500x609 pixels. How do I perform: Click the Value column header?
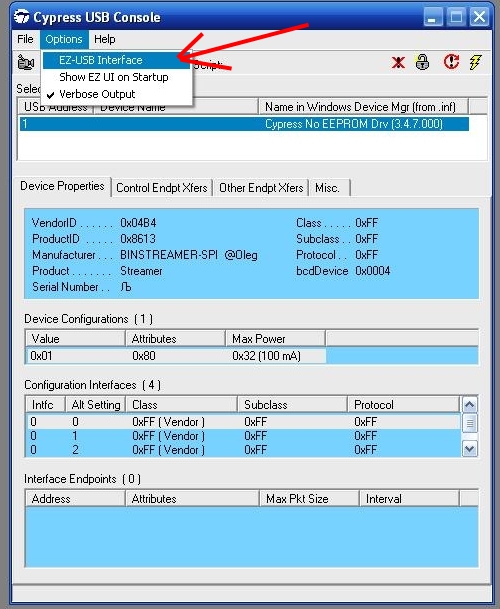pyautogui.click(x=75, y=339)
